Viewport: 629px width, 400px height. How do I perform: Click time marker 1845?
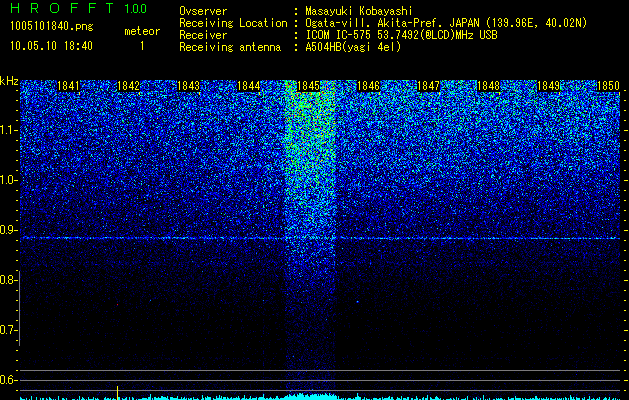308,86
